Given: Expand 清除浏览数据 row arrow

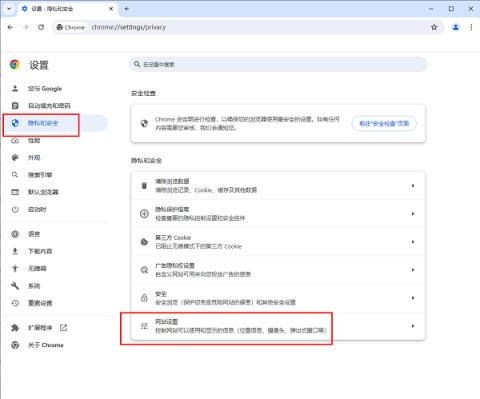Looking at the screenshot, I should (x=413, y=186).
